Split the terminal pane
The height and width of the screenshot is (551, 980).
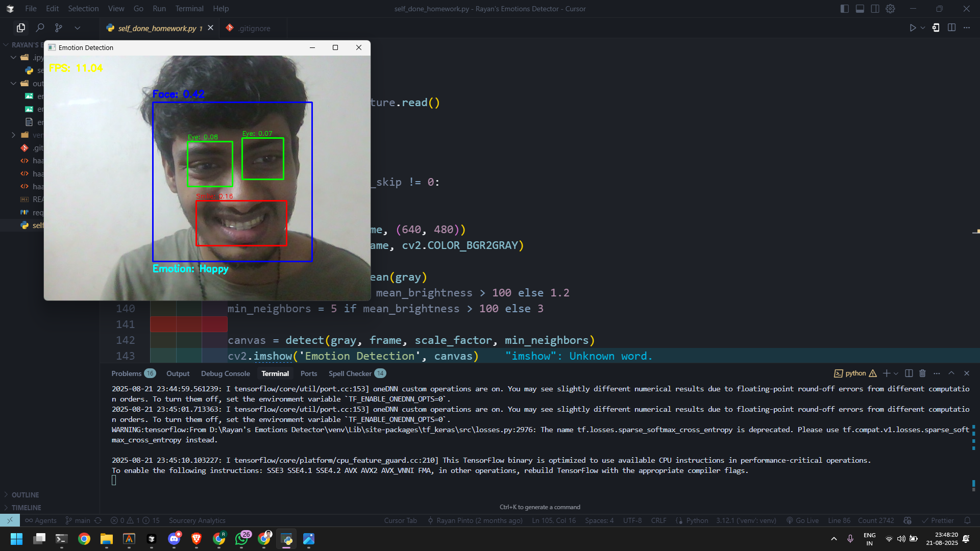pyautogui.click(x=909, y=373)
